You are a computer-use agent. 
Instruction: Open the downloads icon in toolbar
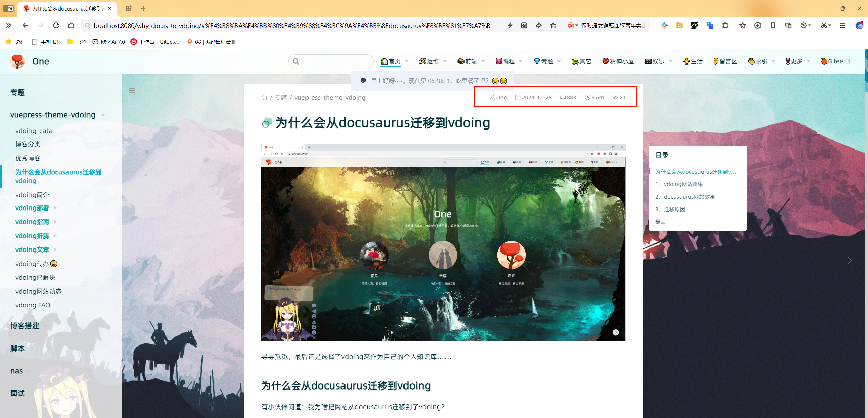coord(758,25)
